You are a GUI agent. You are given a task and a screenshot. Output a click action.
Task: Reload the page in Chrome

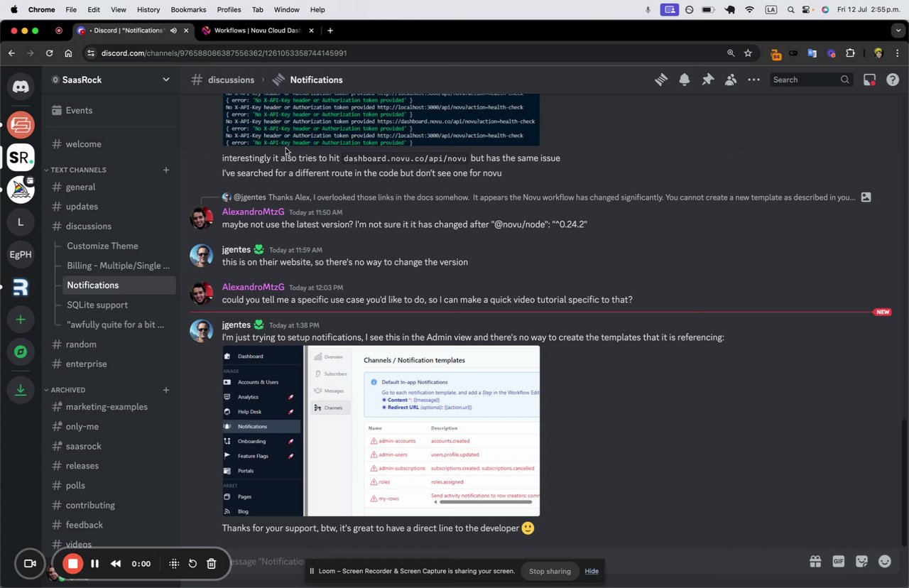tap(49, 53)
